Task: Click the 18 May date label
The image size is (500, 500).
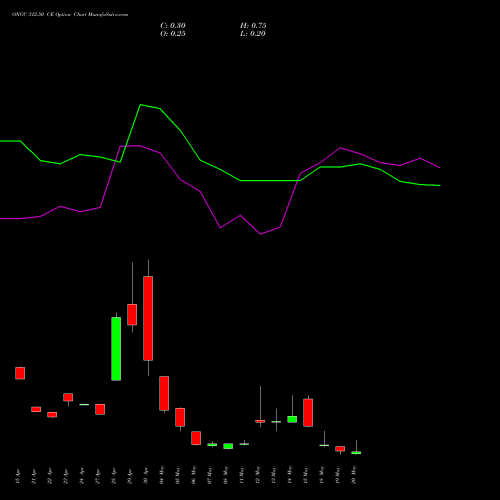Action: pos(322,475)
